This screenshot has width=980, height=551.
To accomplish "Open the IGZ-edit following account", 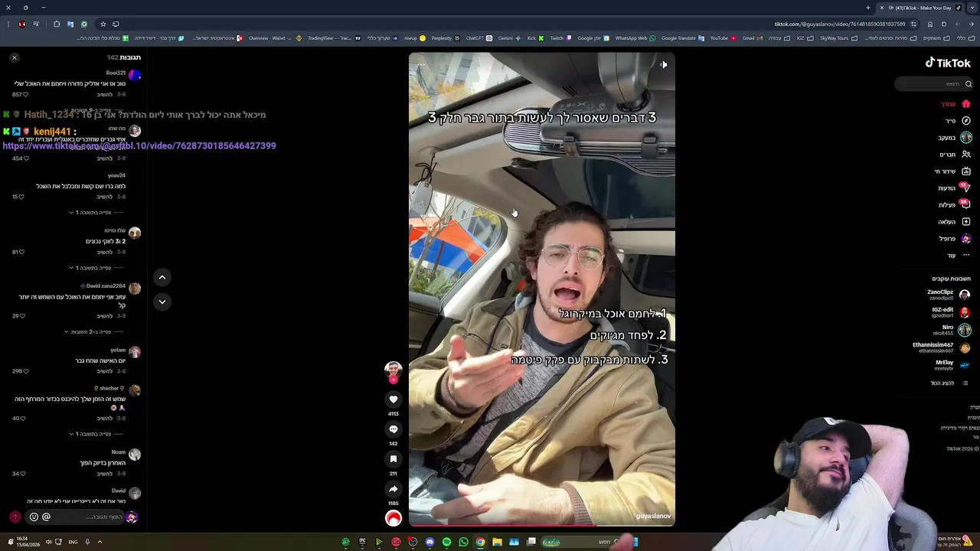I will 950,312.
